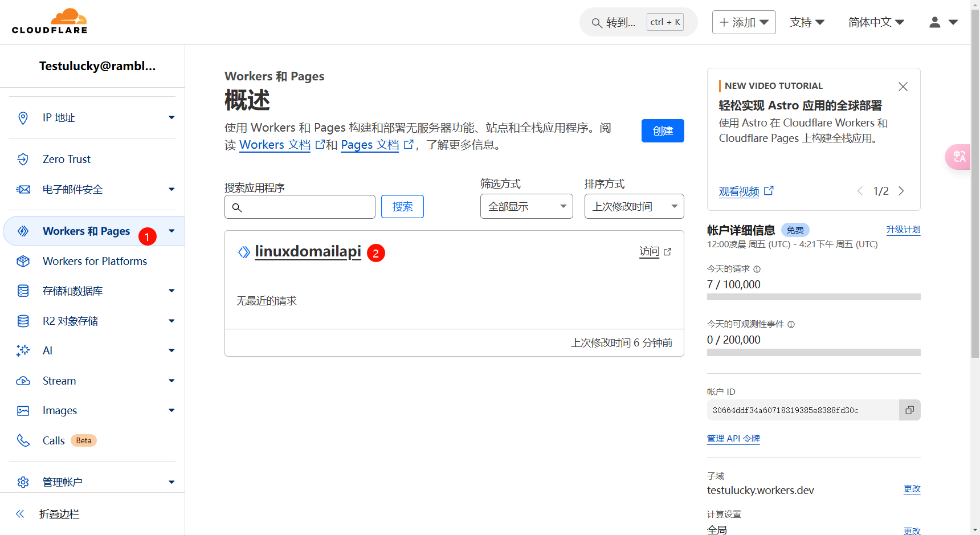Focus the 搜索应用程序 input field

300,207
